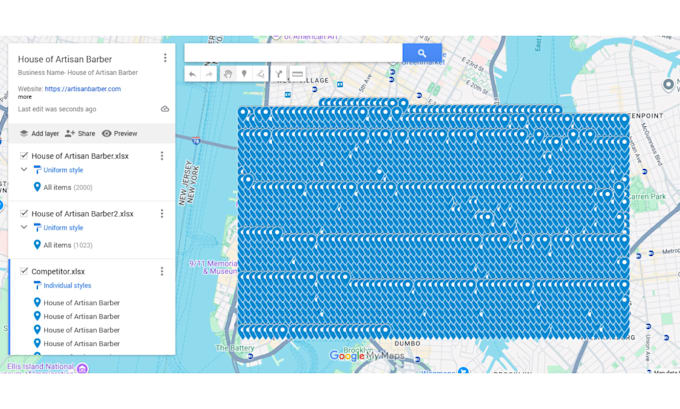Click the Undo arrow in map toolbar

pyautogui.click(x=192, y=74)
